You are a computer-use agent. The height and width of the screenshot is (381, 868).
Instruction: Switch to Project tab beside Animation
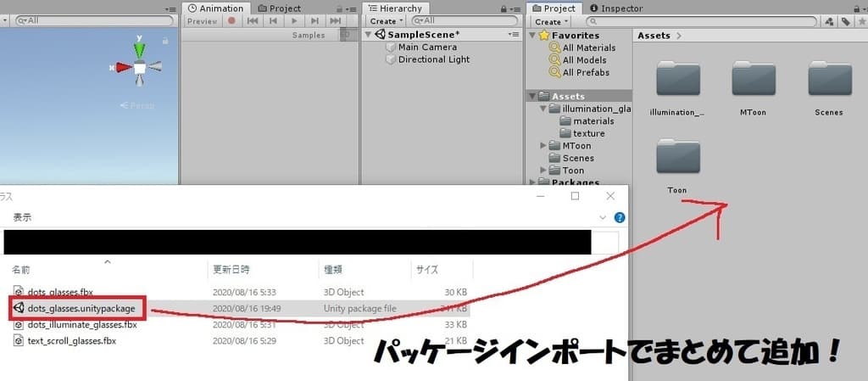pyautogui.click(x=280, y=8)
